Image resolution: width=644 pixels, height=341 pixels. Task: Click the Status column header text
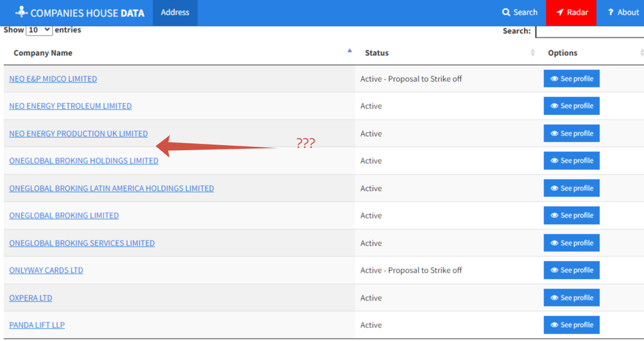pos(377,53)
